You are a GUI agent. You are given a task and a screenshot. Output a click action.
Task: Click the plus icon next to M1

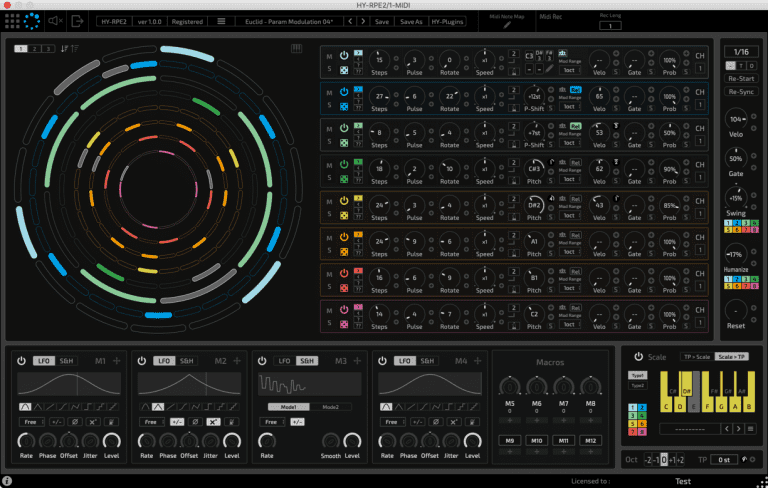[117, 361]
